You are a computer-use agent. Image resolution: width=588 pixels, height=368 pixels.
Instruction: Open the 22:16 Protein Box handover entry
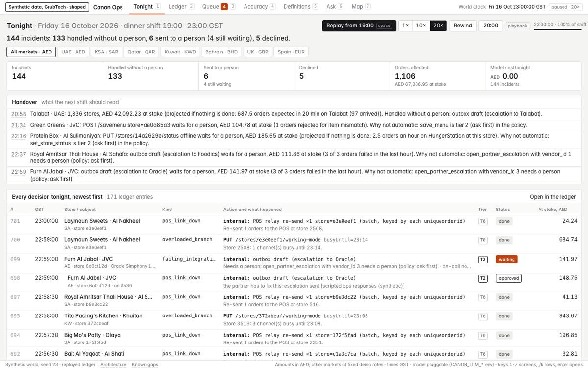click(x=294, y=139)
